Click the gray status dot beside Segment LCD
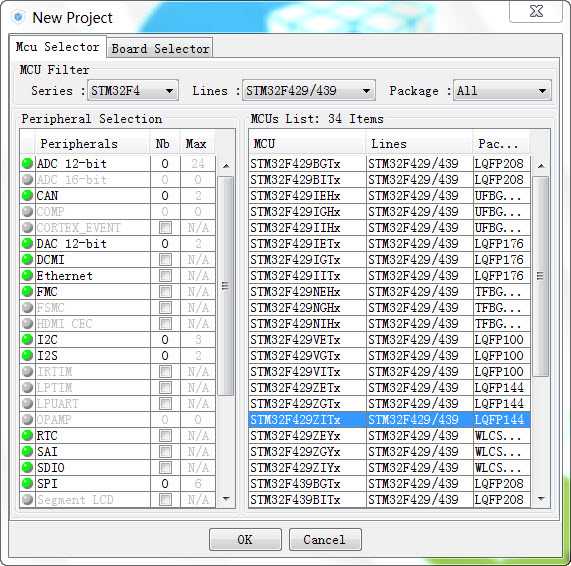The width and height of the screenshot is (571, 566). (27, 500)
